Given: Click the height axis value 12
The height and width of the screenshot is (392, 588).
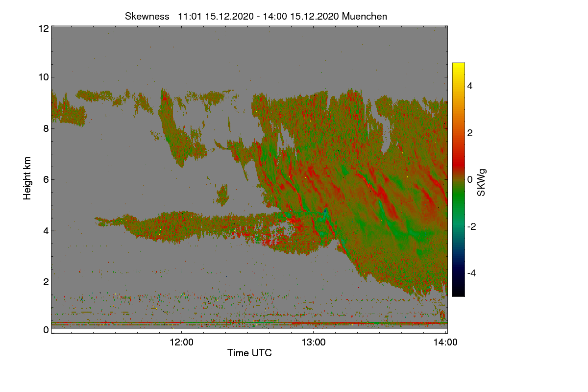Looking at the screenshot, I should pyautogui.click(x=43, y=28).
